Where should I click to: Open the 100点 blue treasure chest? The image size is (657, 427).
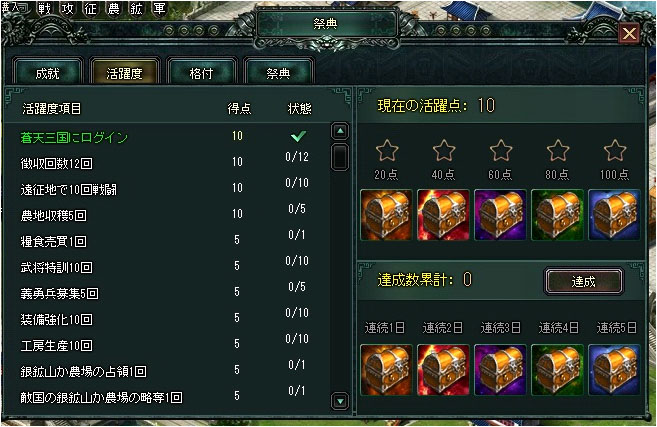click(614, 215)
